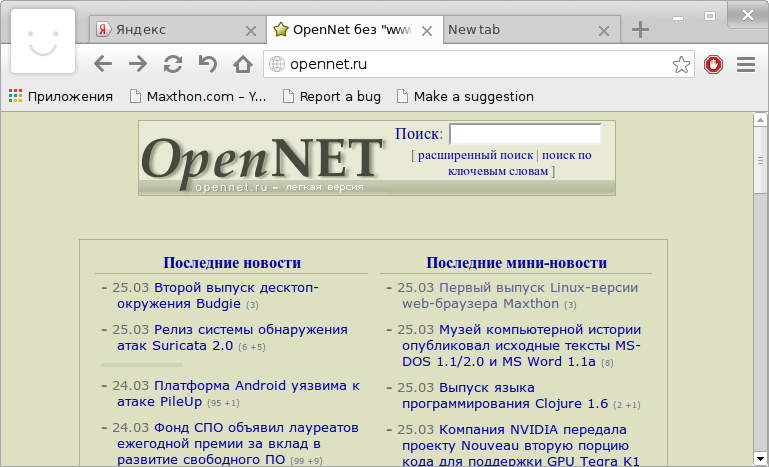Click the (6 +5) comments count for Suricata
Viewport: 769px width, 467px height.
pos(252,347)
